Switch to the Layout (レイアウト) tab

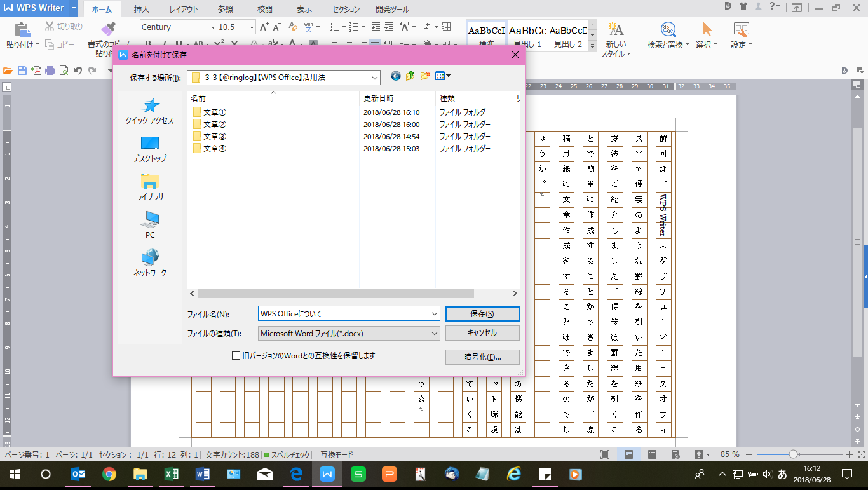click(184, 10)
